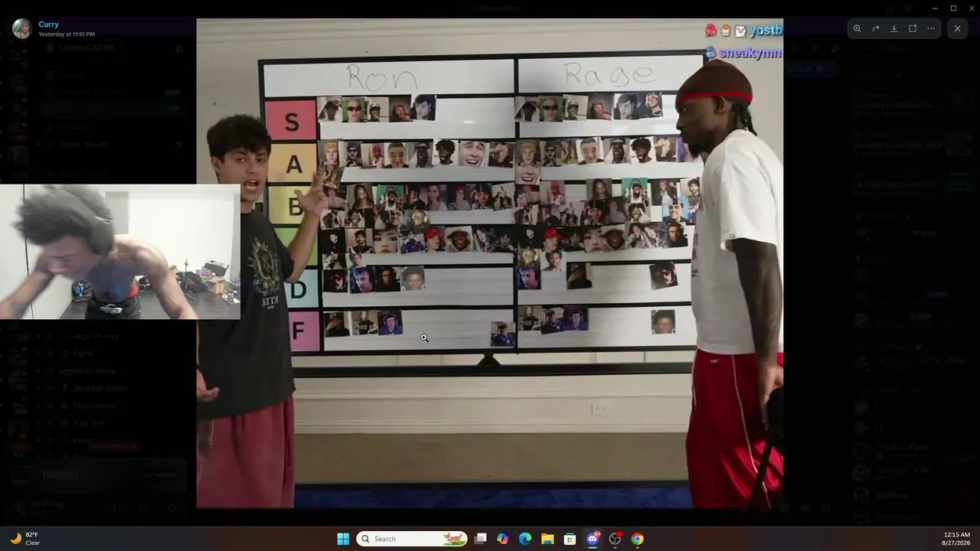980x551 pixels.
Task: Click Curry's profile avatar
Action: tap(21, 28)
